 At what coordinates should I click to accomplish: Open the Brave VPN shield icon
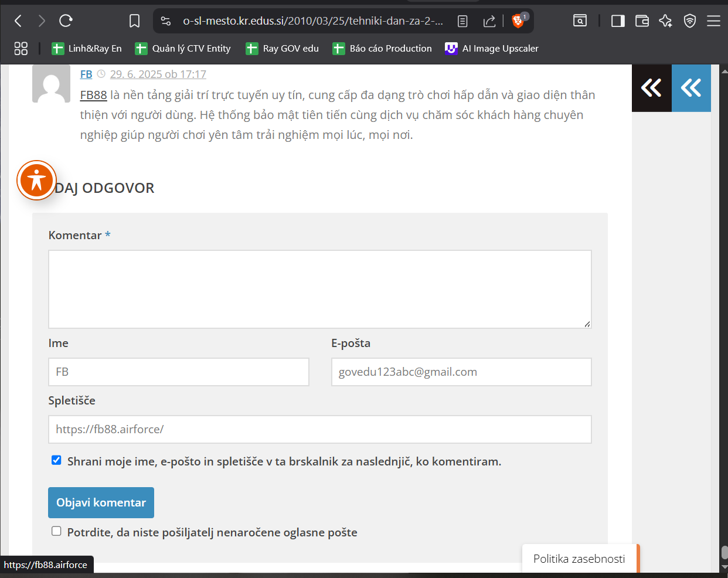click(690, 21)
